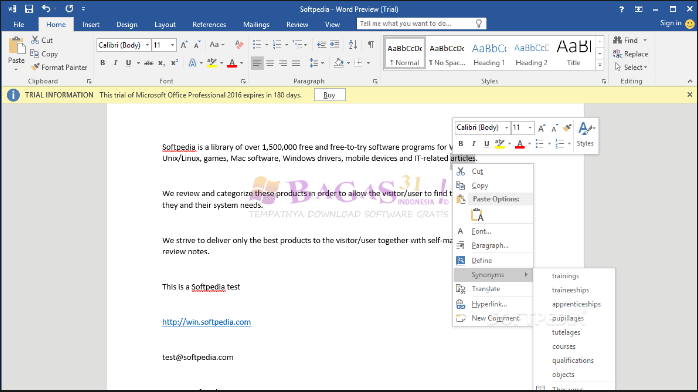Choose Define from the context menu
Viewport: 698px width, 392px height.
click(x=493, y=260)
